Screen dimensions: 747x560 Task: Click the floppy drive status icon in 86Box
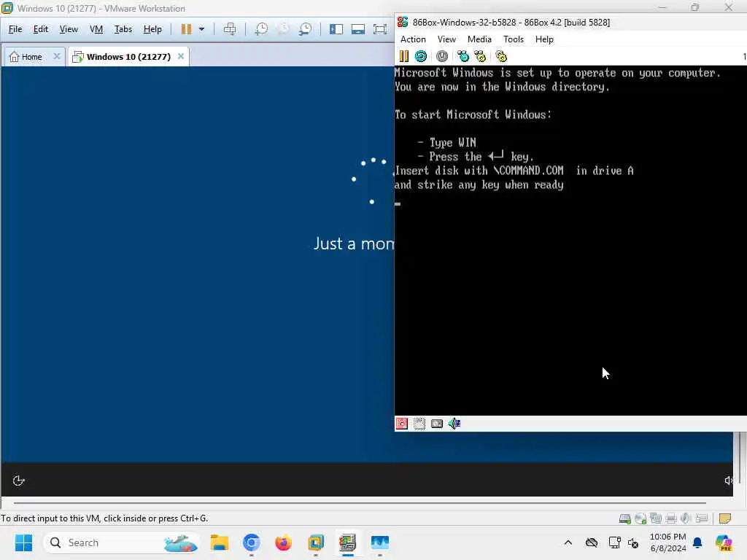(x=402, y=424)
